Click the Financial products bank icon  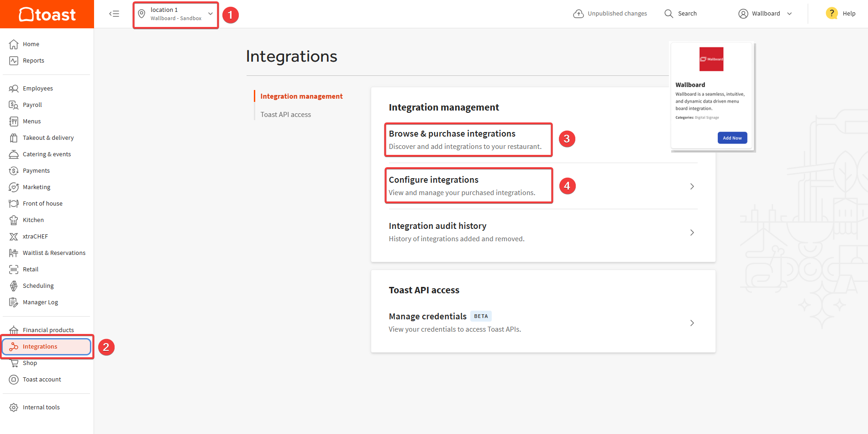tap(14, 330)
